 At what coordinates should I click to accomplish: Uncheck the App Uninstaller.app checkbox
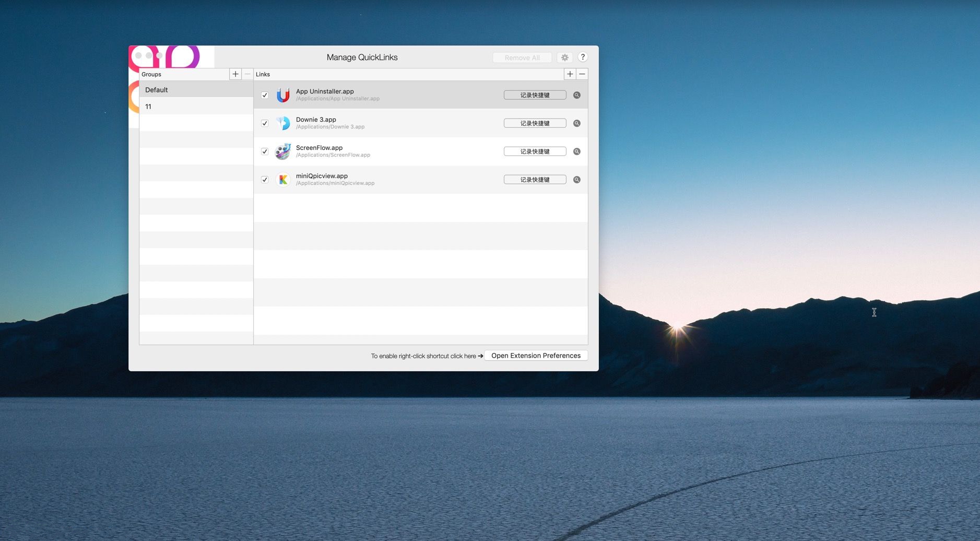tap(265, 95)
